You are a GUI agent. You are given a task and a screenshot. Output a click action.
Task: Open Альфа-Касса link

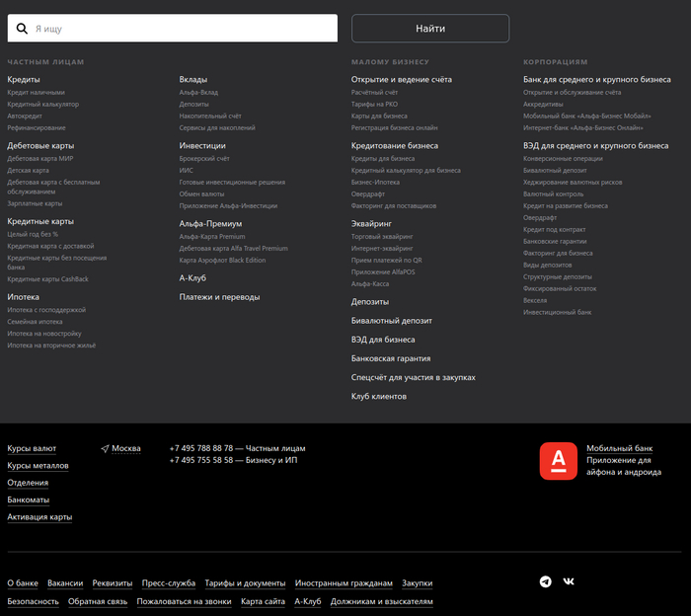pyautogui.click(x=370, y=284)
